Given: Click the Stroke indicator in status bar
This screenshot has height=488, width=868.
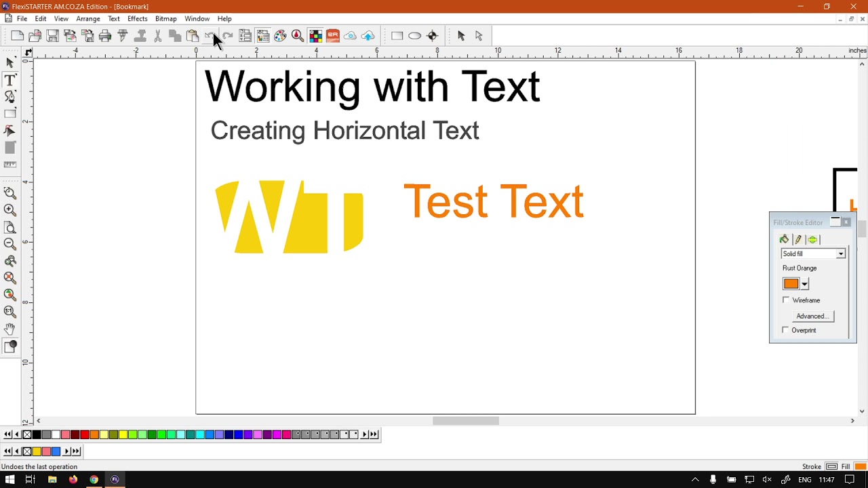Looking at the screenshot, I should 831,466.
